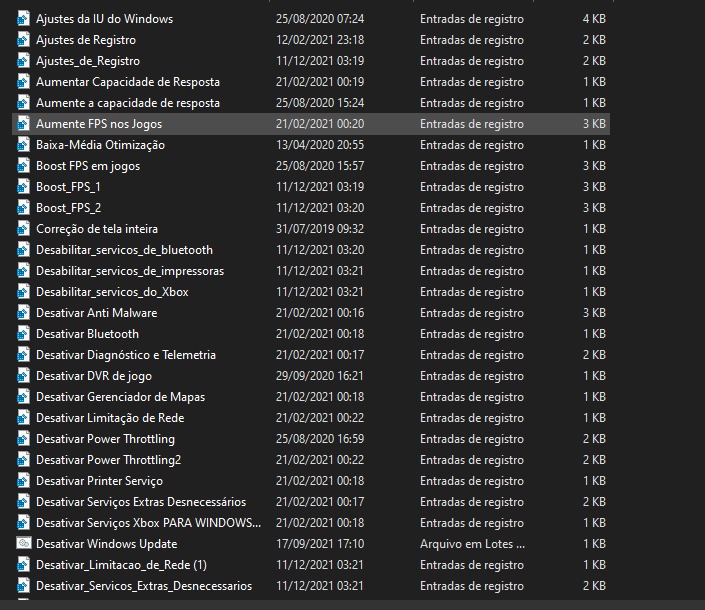Screen dimensions: 705x610
Task: Select Desabilitar_servicos_do_Xbox file
Action: (x=112, y=292)
